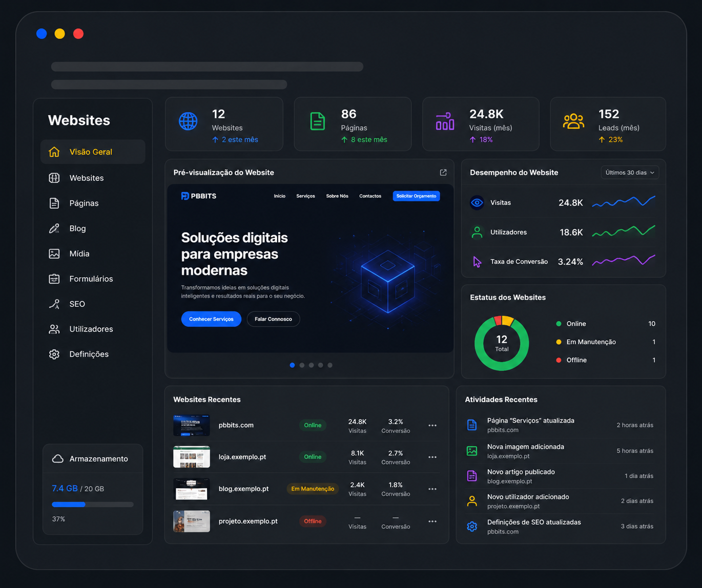Click the Conhecer Serviços button
The width and height of the screenshot is (702, 588).
(211, 319)
